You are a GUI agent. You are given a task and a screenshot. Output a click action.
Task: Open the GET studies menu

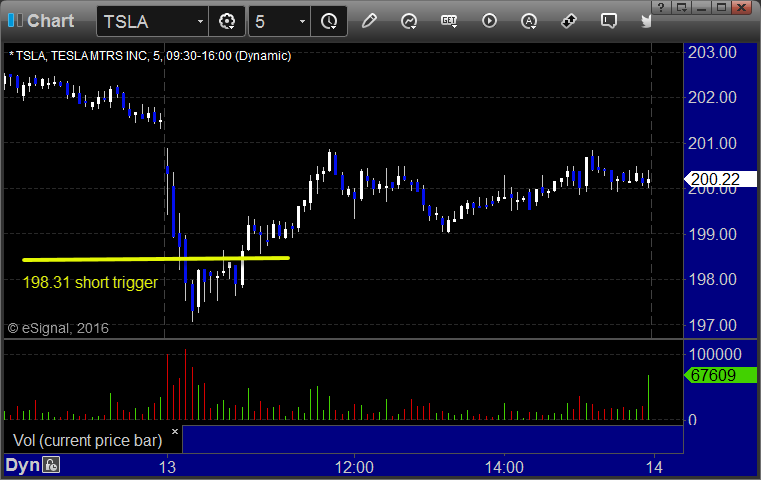pos(449,21)
